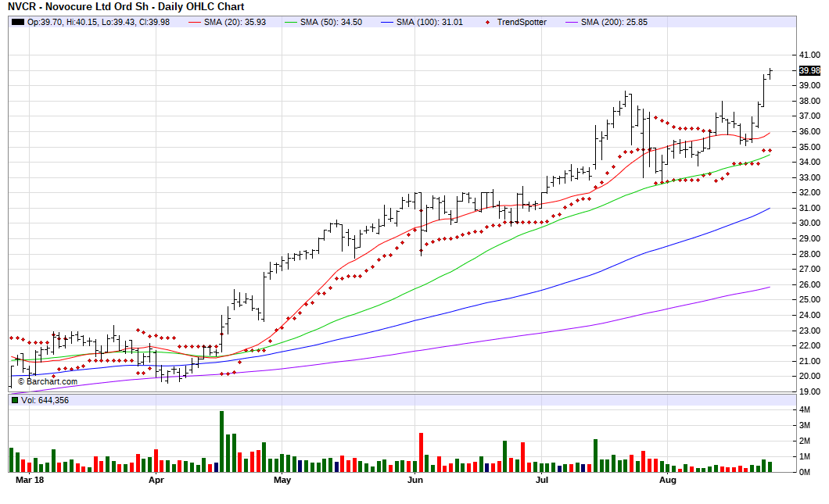Select the SMA (200): 25.85 legend entry

606,22
